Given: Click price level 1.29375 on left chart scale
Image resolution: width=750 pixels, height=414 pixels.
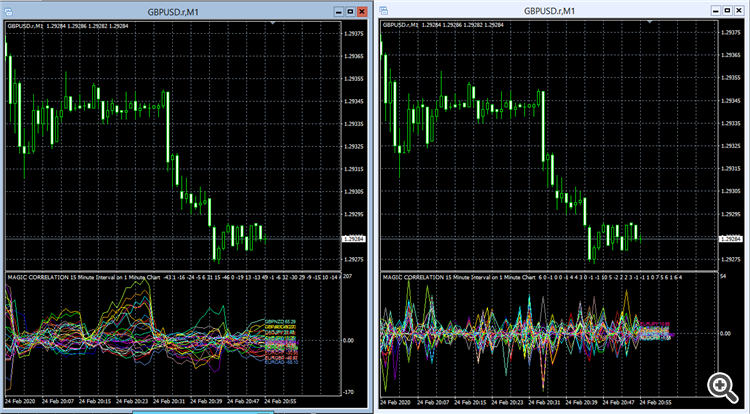Looking at the screenshot, I should point(354,33).
